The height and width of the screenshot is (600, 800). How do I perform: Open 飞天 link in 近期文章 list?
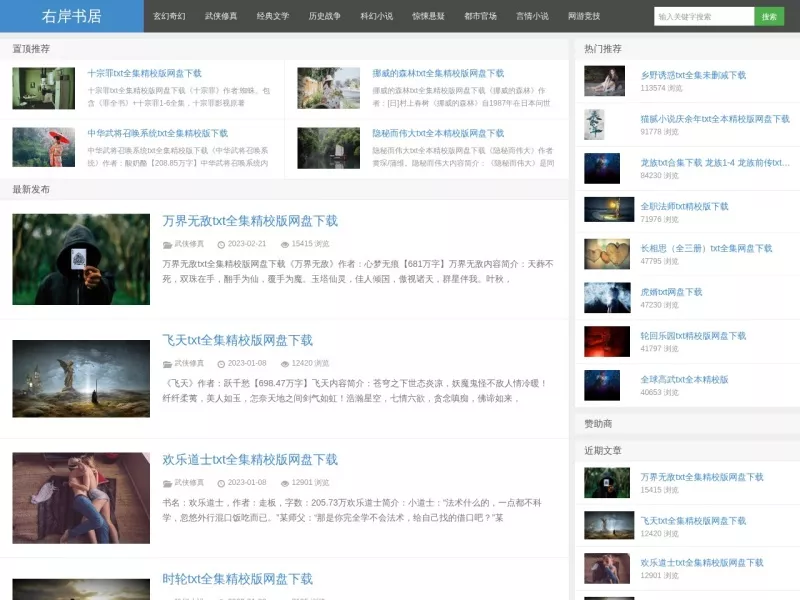click(x=693, y=521)
